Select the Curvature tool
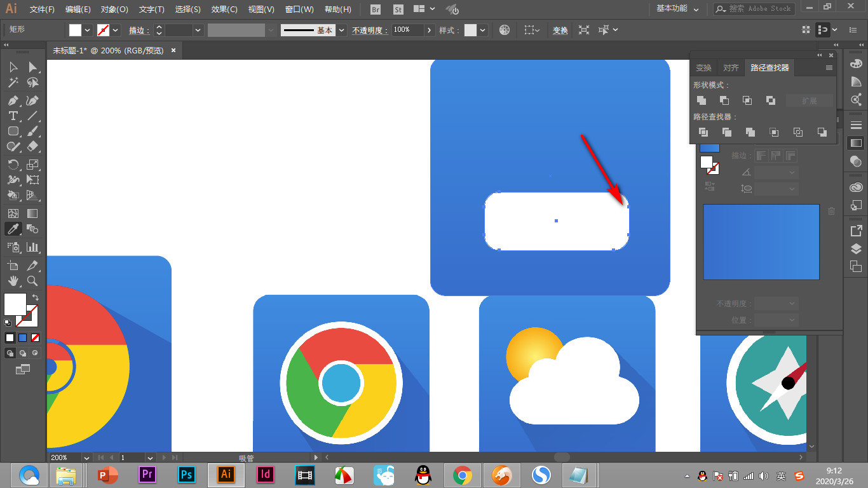The image size is (868, 488). point(32,100)
